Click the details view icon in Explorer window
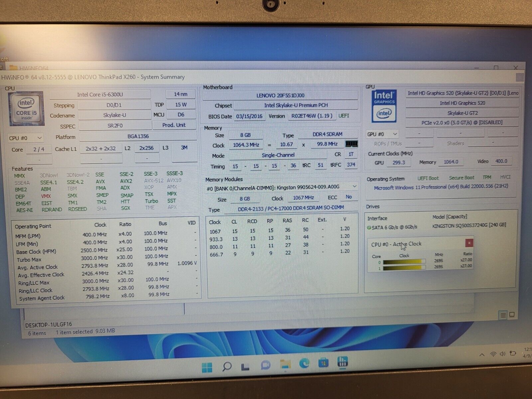 point(503,315)
